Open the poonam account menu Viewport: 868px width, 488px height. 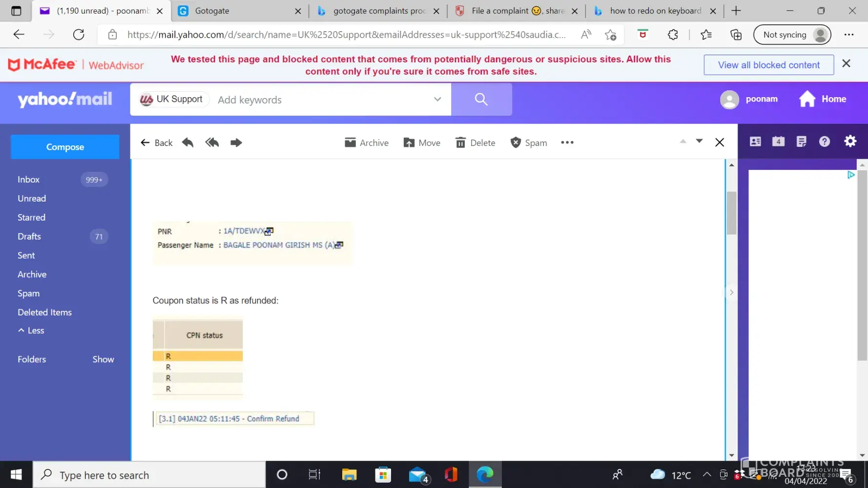749,100
